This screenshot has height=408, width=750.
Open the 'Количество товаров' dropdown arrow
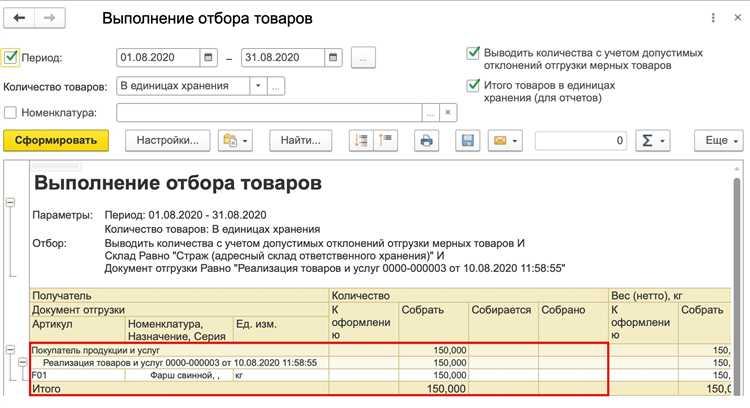pos(258,86)
